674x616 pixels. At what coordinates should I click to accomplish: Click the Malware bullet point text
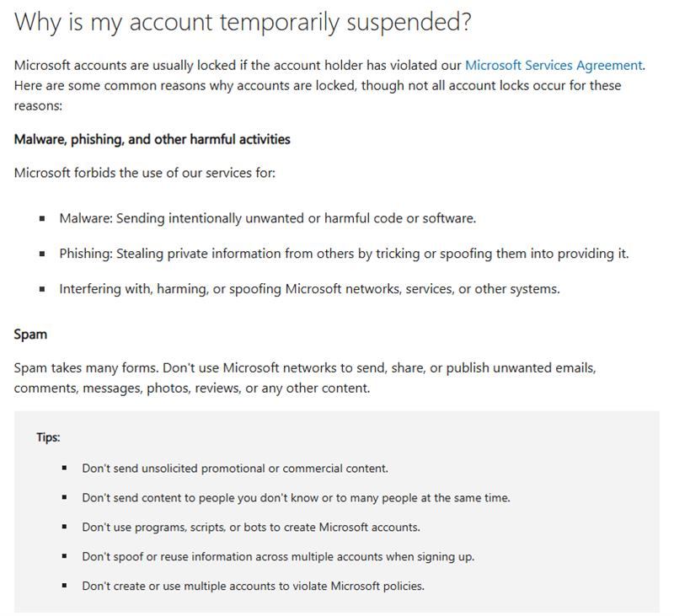pyautogui.click(x=268, y=218)
